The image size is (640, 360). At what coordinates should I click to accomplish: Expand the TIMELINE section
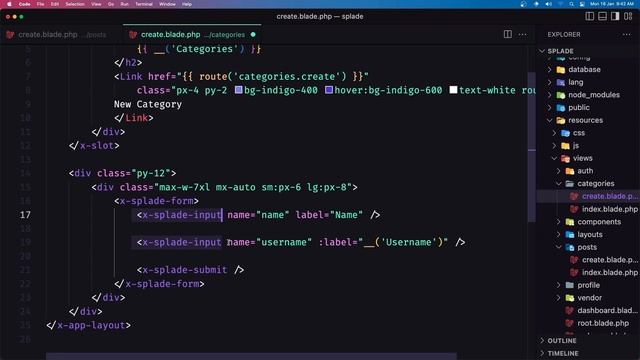tap(588, 353)
